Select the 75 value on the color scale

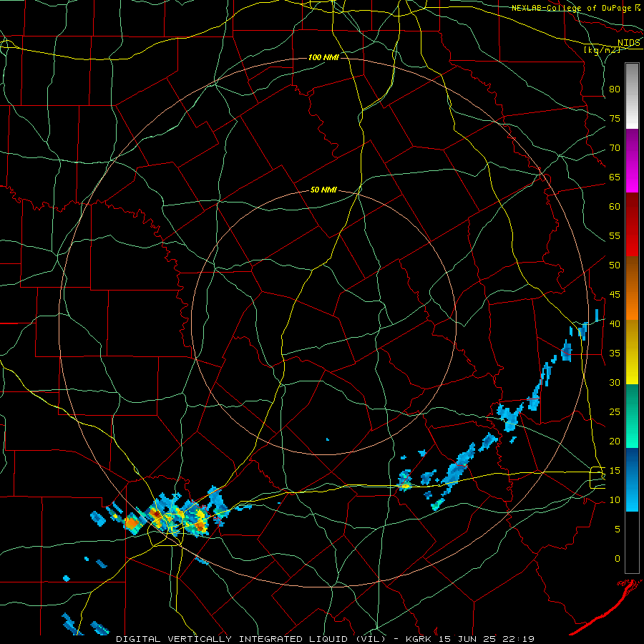coord(615,119)
